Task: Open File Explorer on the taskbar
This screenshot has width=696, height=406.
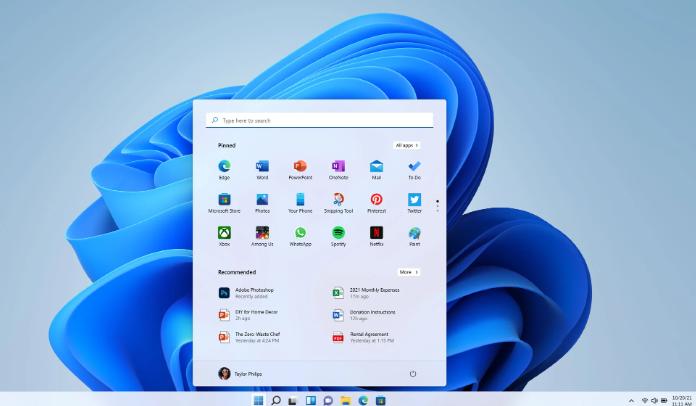Action: (x=346, y=400)
